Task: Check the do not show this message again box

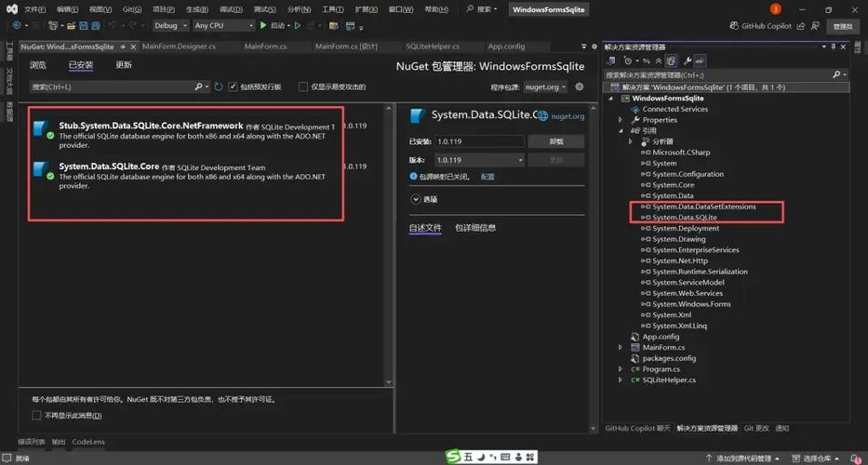Action: point(36,415)
